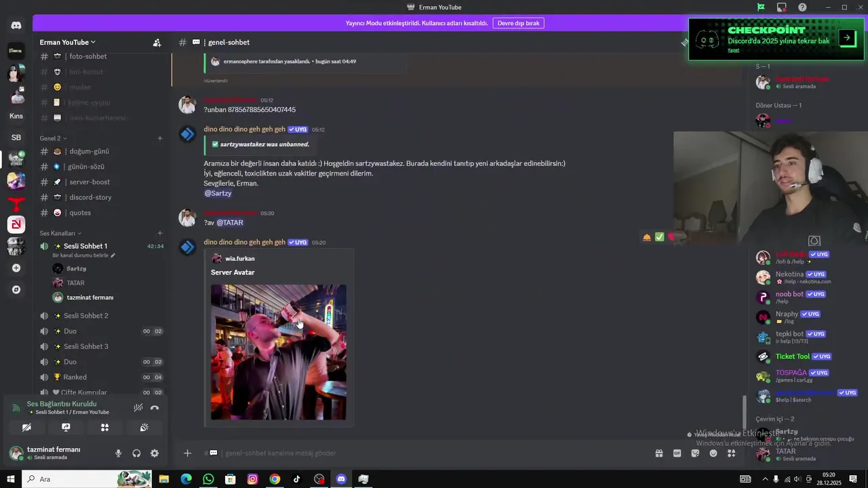
Task: Click Checkpoint banner arrow button
Action: click(x=847, y=38)
